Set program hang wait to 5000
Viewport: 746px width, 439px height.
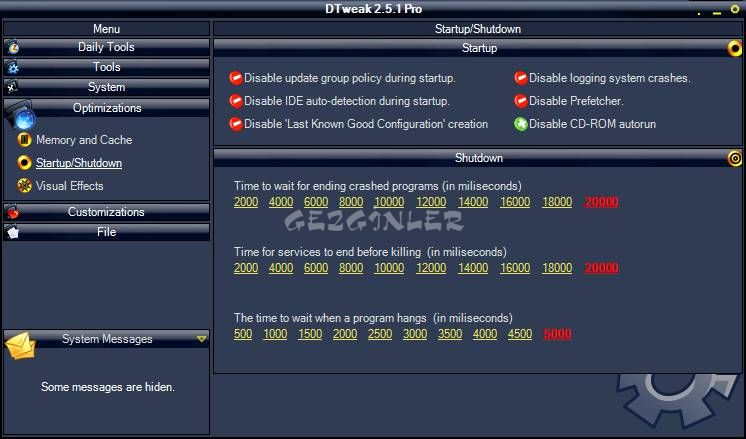click(557, 334)
